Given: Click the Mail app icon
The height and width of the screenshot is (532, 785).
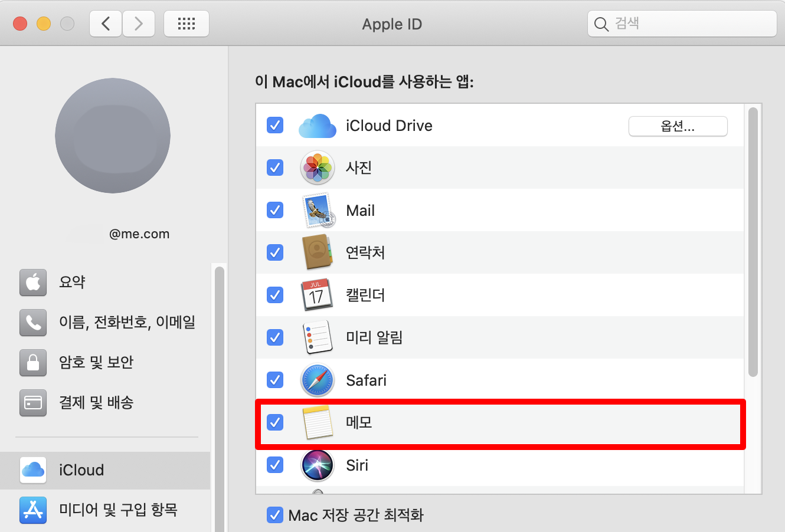Looking at the screenshot, I should tap(318, 210).
